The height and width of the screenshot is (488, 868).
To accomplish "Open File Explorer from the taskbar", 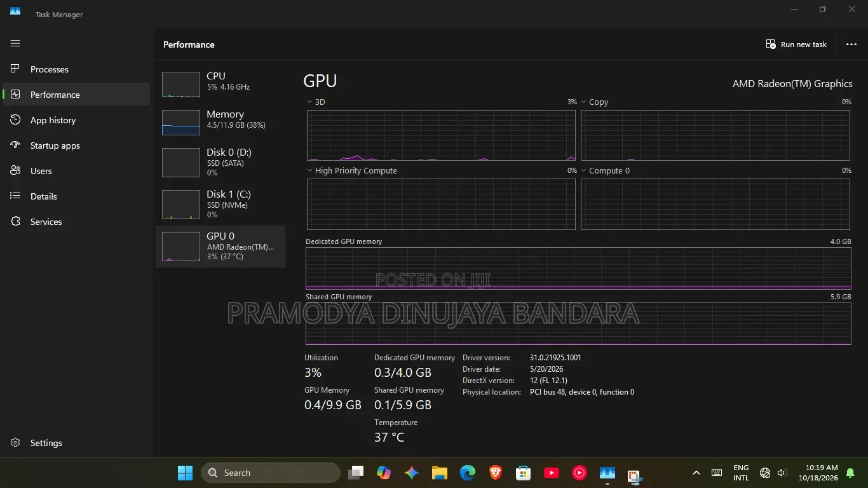I will click(440, 473).
